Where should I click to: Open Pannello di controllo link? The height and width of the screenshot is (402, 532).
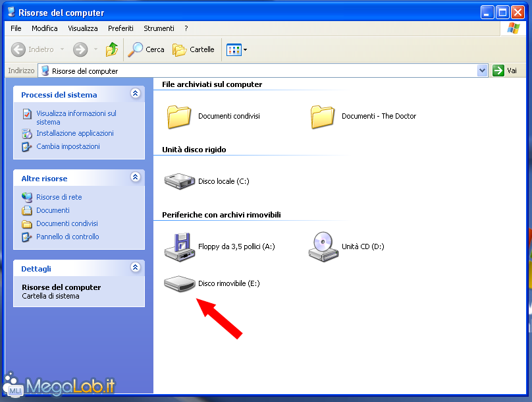(68, 237)
